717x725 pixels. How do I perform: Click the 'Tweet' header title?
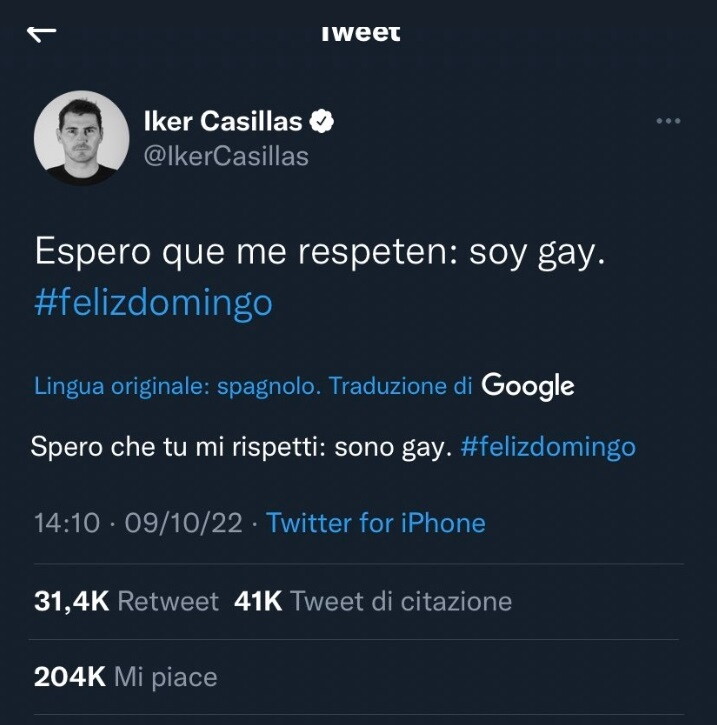(361, 32)
